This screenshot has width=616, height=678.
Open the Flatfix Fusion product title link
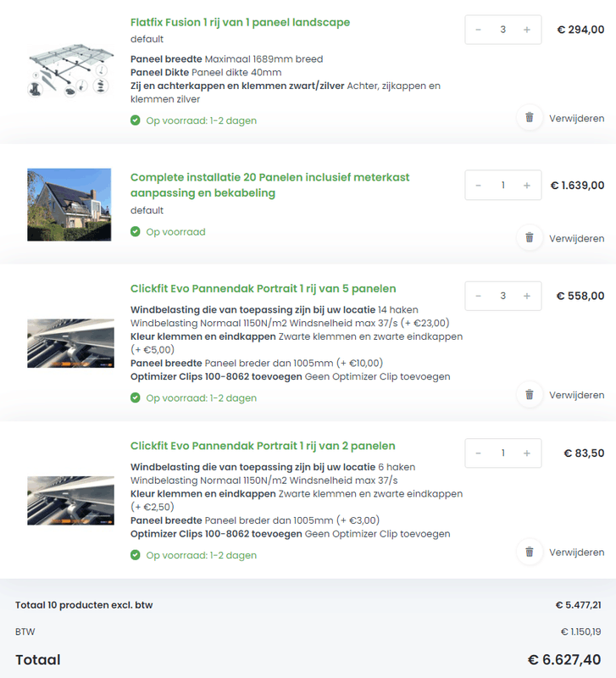pyautogui.click(x=240, y=22)
